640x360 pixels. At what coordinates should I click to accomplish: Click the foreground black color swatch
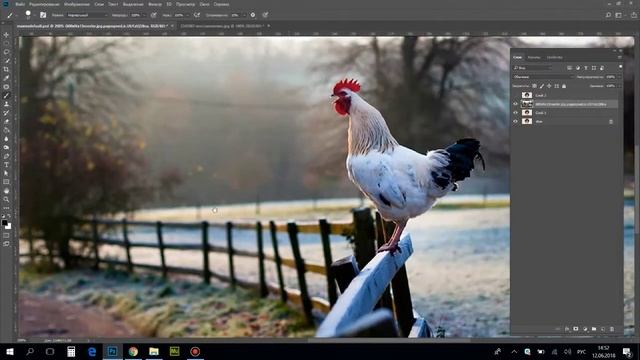[4, 222]
